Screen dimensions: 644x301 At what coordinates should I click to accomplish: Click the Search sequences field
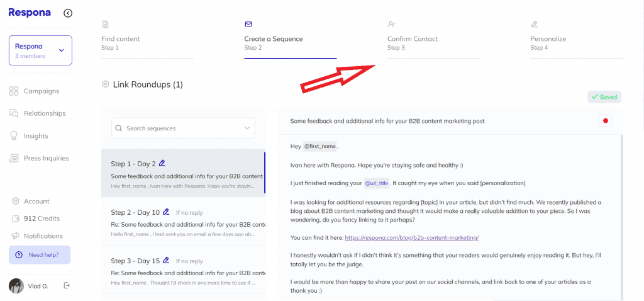(183, 128)
